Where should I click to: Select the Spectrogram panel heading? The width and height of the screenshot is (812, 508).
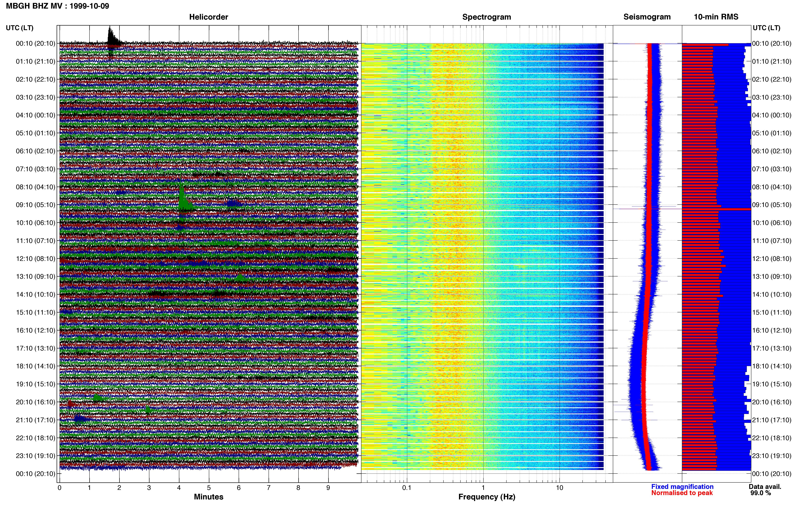coord(487,17)
